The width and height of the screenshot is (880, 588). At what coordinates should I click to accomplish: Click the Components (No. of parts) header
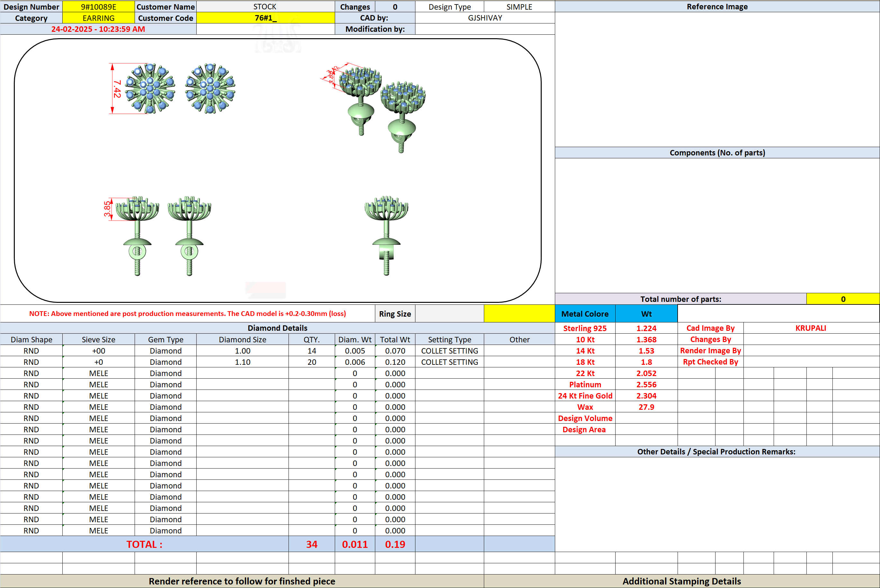pyautogui.click(x=717, y=153)
